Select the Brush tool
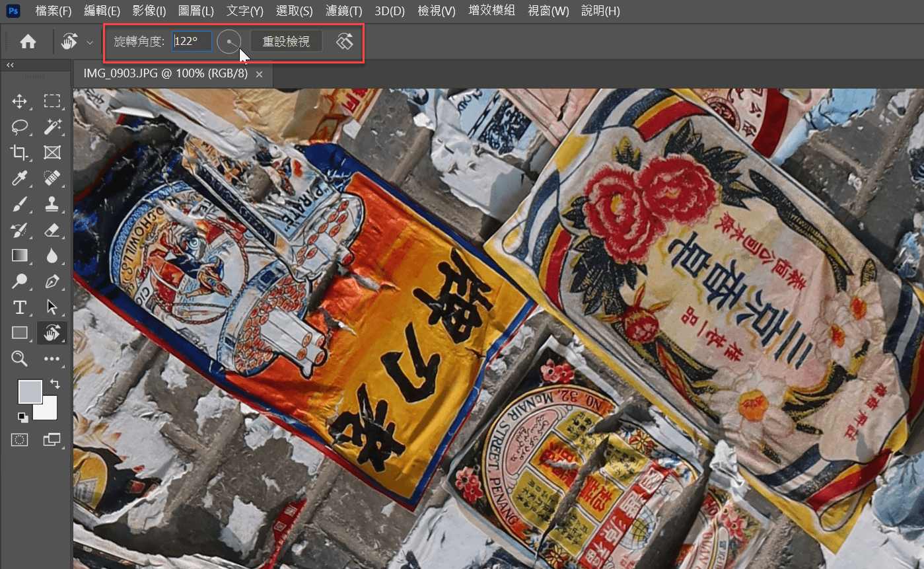Image resolution: width=924 pixels, height=569 pixels. 19,204
